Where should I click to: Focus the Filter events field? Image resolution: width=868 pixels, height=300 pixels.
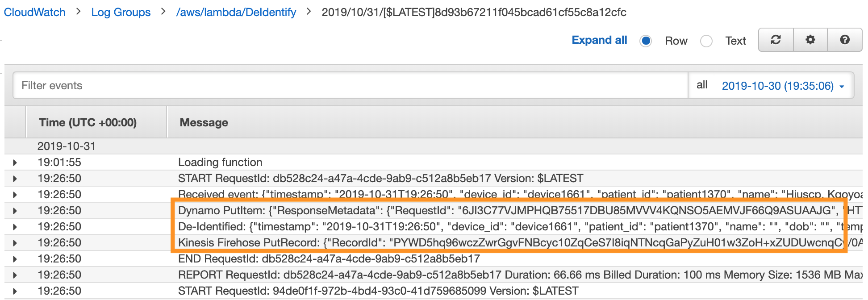click(x=351, y=85)
